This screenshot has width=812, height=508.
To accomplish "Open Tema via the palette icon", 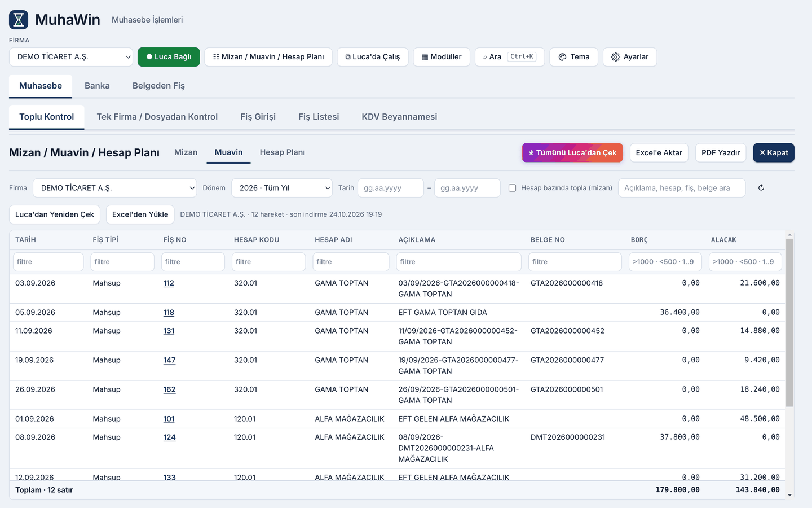I will click(x=562, y=57).
